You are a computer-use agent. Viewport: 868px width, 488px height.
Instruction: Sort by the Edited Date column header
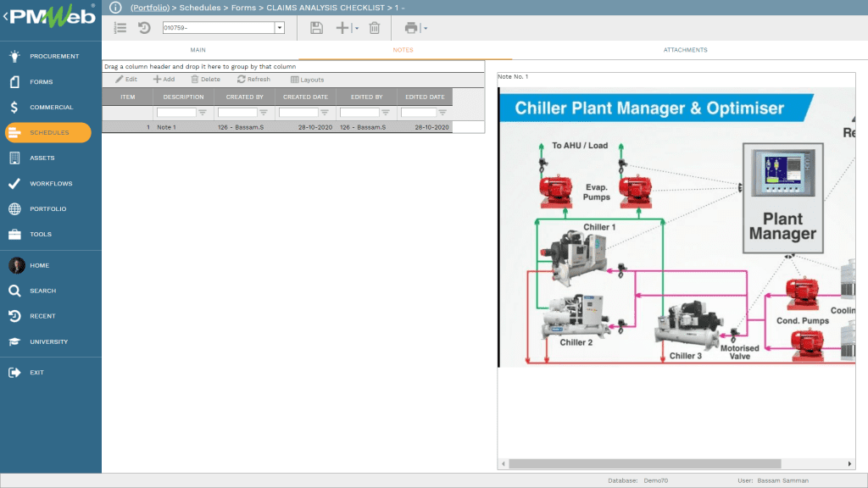pyautogui.click(x=425, y=97)
